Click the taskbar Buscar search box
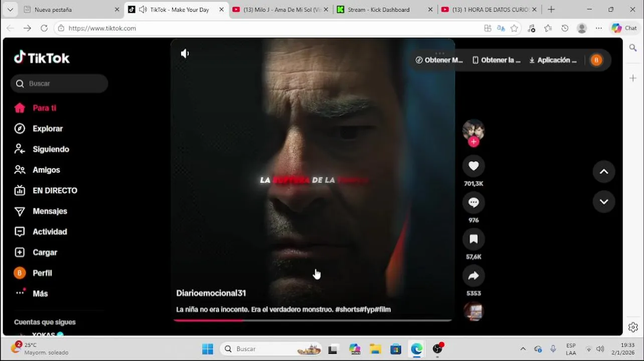Screen dimensions: 644x361 coord(270,348)
